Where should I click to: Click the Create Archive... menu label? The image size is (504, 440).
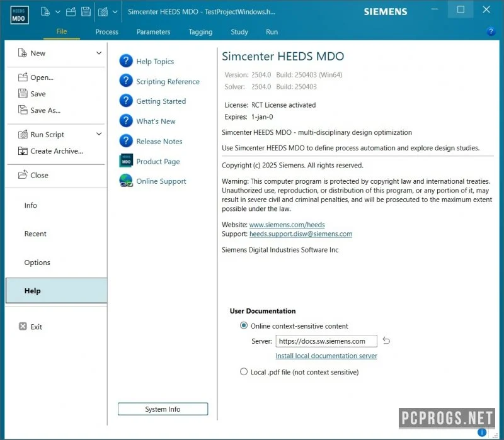click(57, 151)
